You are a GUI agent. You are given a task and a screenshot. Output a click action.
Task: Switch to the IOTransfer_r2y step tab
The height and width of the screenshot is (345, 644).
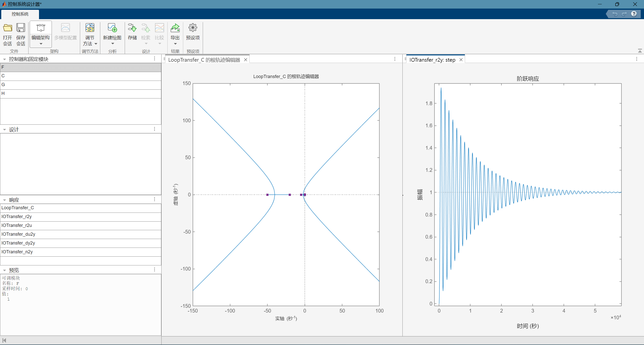pos(432,60)
